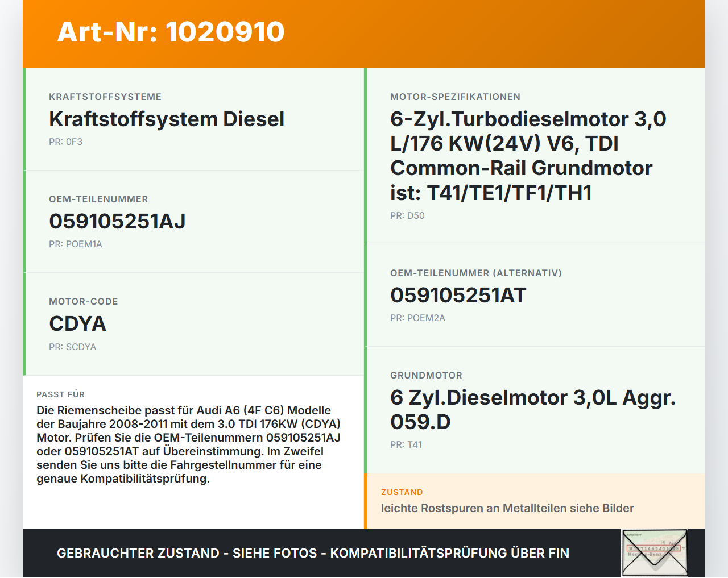Click the 'PR: D50' code
Screen dimensions: 728x578
pyautogui.click(x=408, y=216)
